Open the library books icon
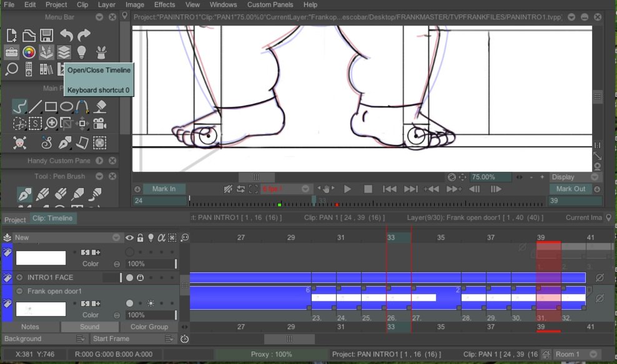Viewport: 617px width, 364px height. (46, 69)
